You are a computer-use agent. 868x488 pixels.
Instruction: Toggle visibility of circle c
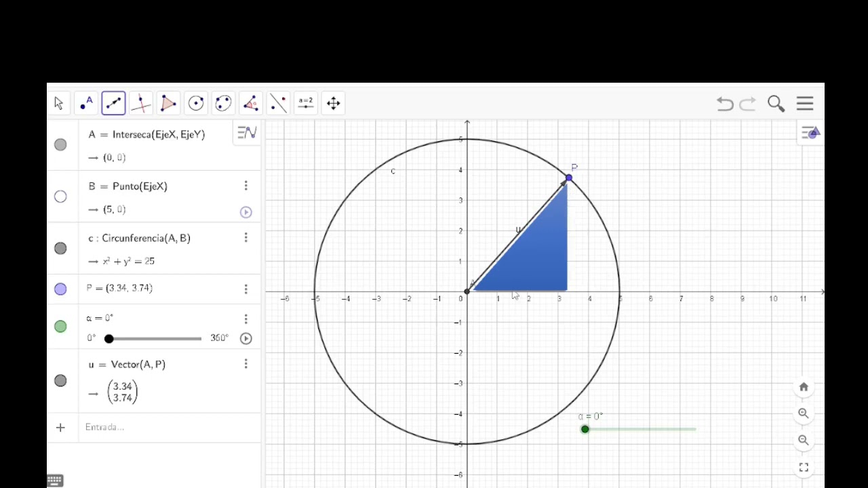pyautogui.click(x=60, y=249)
